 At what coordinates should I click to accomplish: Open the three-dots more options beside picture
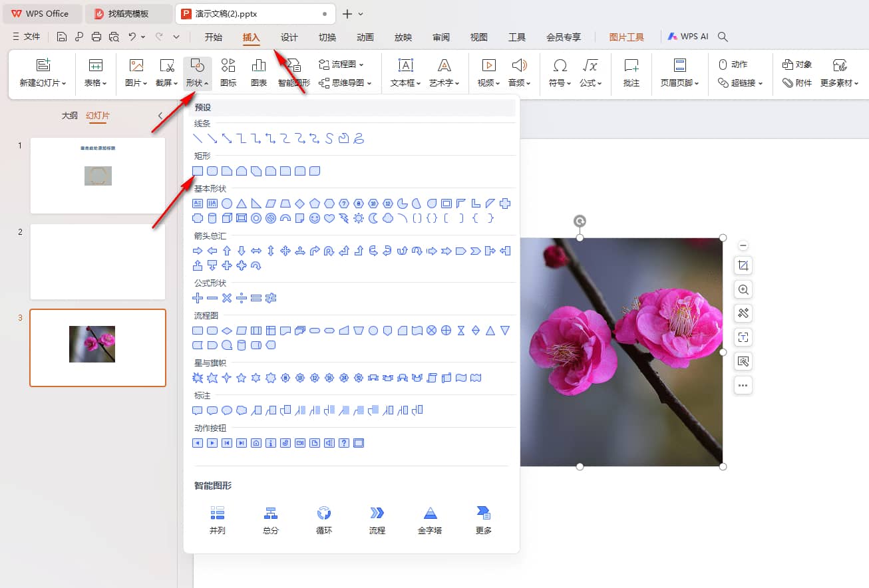coord(743,385)
